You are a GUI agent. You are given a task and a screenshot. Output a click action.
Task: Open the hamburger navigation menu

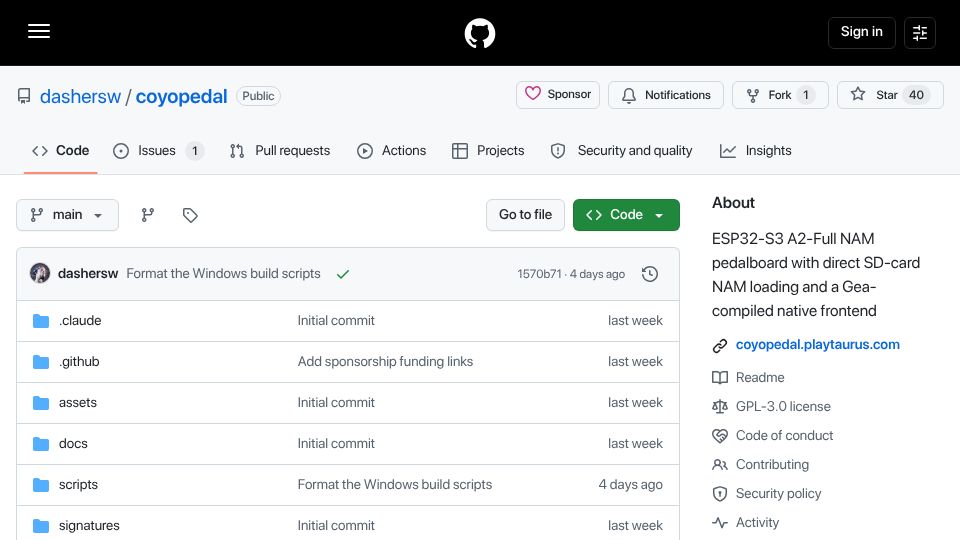39,31
